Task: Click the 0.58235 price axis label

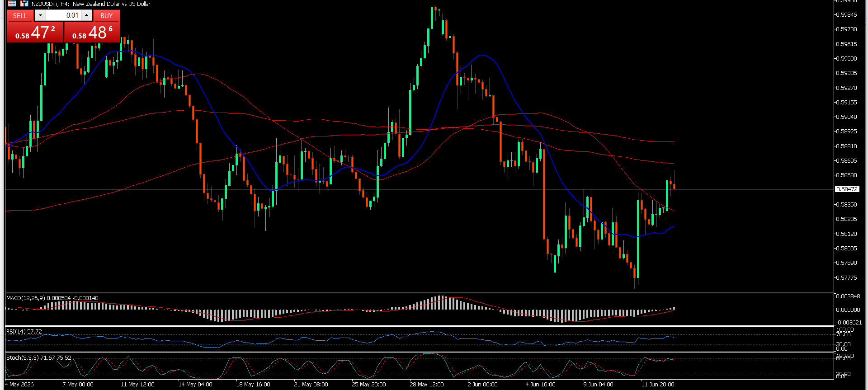Action: coord(846,219)
